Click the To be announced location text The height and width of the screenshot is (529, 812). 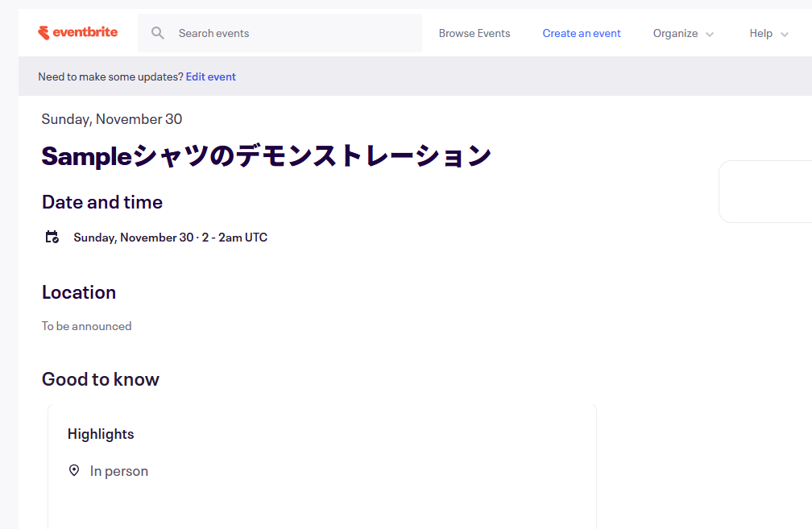pyautogui.click(x=86, y=326)
